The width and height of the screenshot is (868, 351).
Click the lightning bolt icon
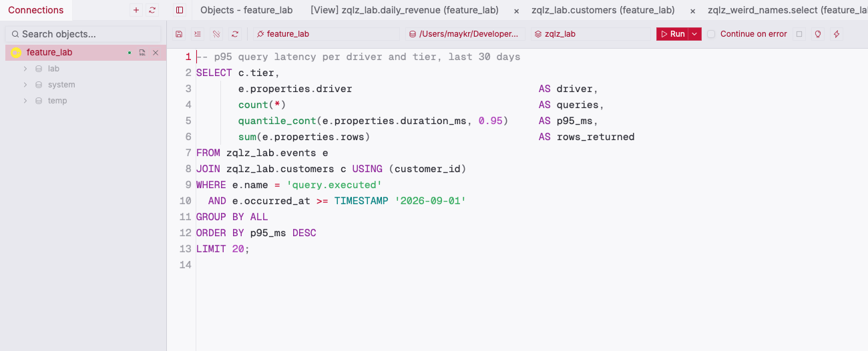[837, 34]
